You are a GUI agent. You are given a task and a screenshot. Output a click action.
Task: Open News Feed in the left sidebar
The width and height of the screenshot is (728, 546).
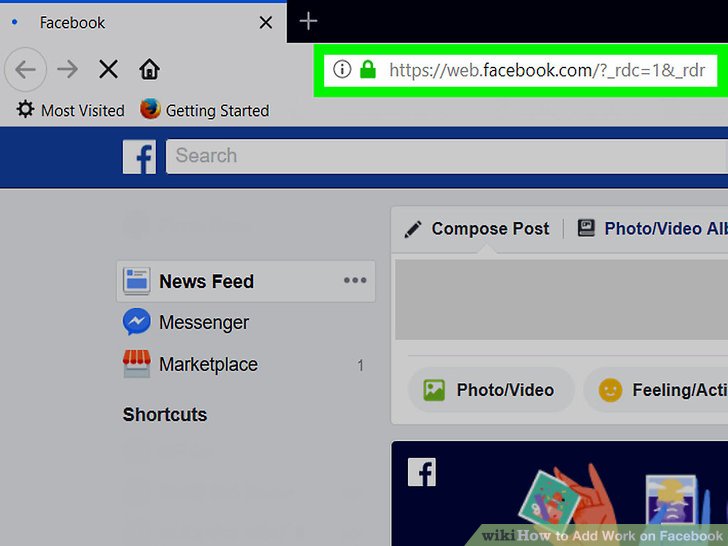tap(246, 281)
